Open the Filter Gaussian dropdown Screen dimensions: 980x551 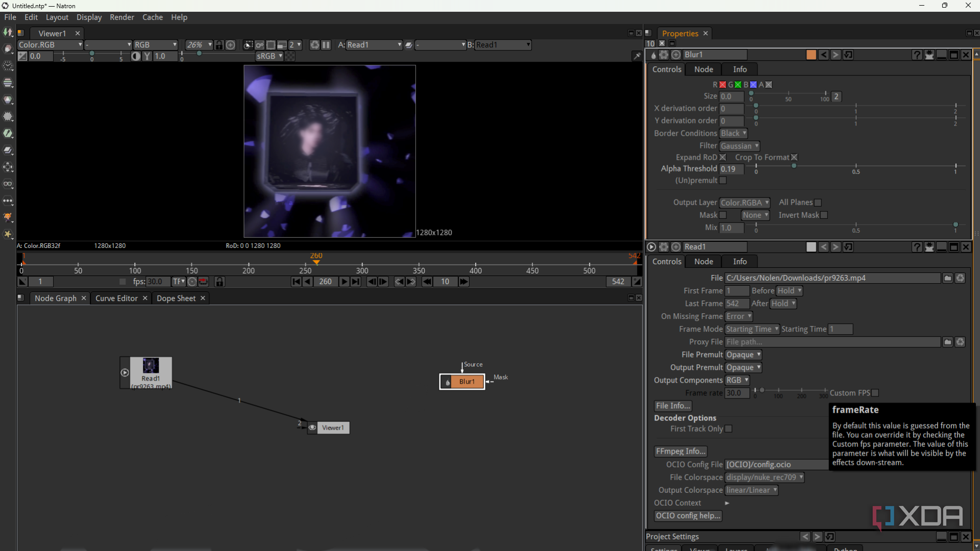[740, 146]
